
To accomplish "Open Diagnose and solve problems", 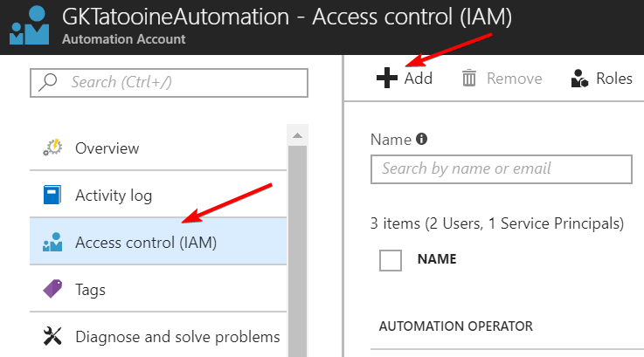I will tap(158, 336).
